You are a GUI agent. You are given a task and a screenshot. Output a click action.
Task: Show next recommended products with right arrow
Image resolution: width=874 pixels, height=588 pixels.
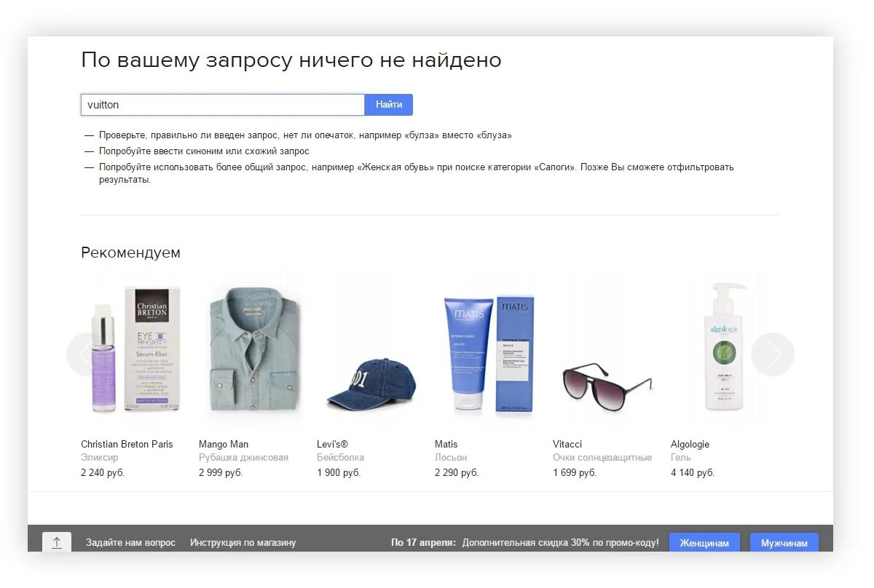click(x=773, y=354)
